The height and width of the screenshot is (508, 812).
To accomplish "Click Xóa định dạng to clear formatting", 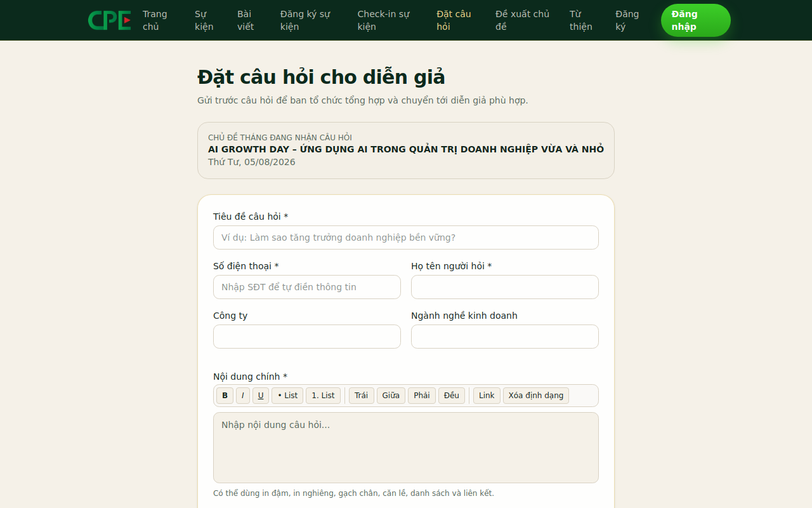I will [536, 396].
